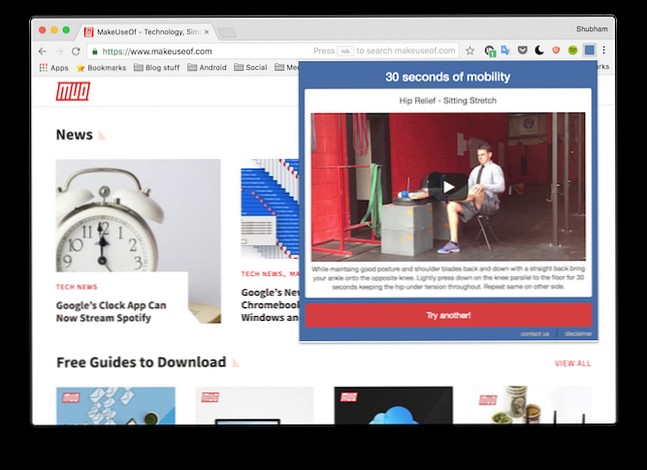647x470 pixels.
Task: Open the blue cloud guide thumbnail
Action: click(x=393, y=406)
